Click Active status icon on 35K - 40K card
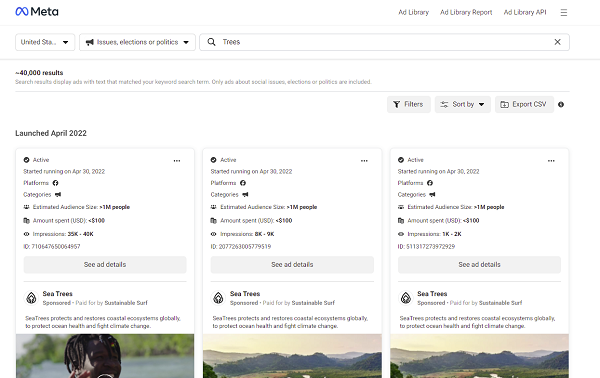The height and width of the screenshot is (378, 600). pyautogui.click(x=26, y=160)
